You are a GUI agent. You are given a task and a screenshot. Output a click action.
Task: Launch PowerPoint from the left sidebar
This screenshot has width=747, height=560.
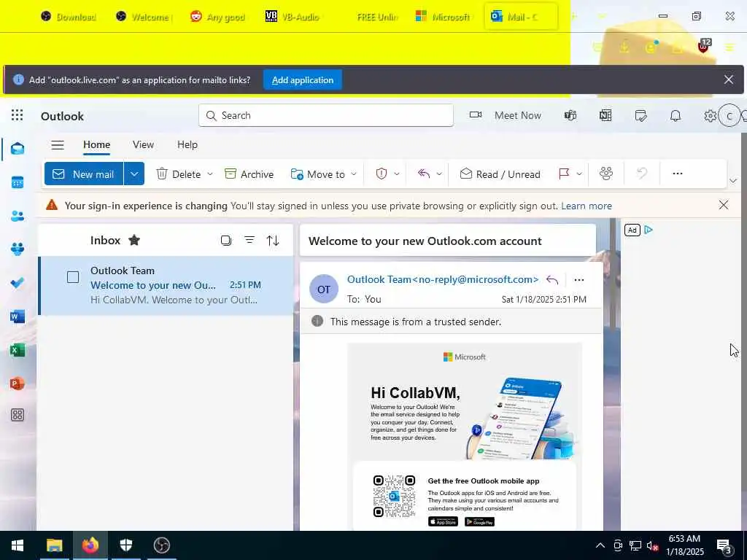point(18,384)
